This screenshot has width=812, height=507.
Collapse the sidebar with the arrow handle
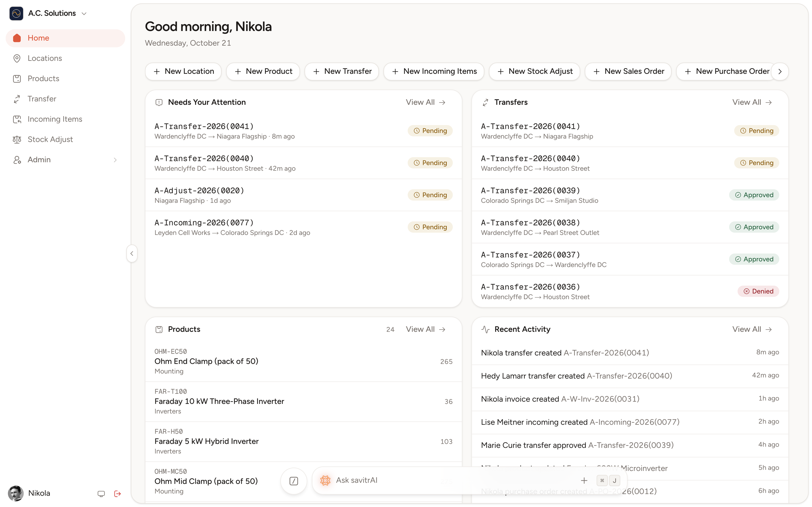tap(132, 253)
